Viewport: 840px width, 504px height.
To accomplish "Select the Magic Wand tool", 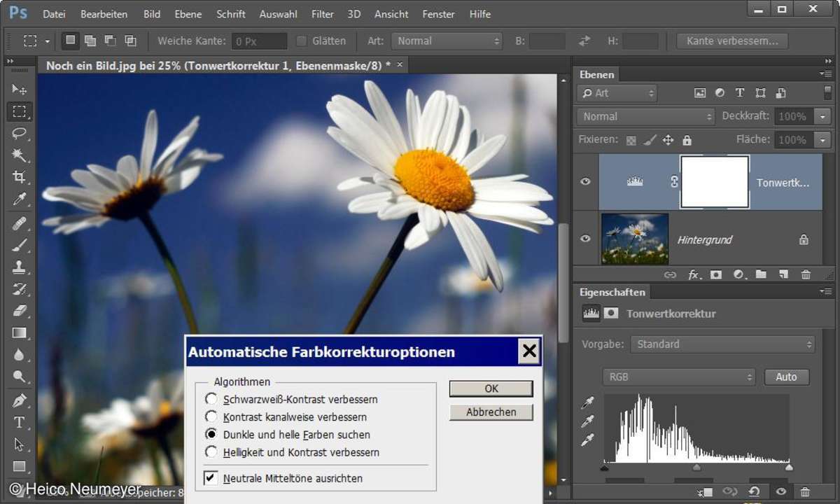I will pyautogui.click(x=19, y=155).
